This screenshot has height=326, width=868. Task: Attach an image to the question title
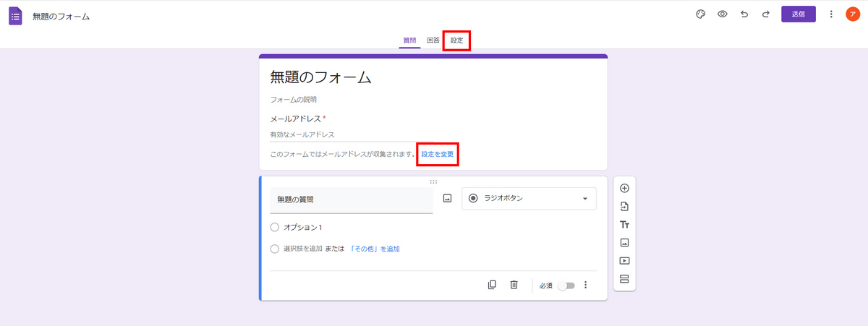pyautogui.click(x=447, y=198)
